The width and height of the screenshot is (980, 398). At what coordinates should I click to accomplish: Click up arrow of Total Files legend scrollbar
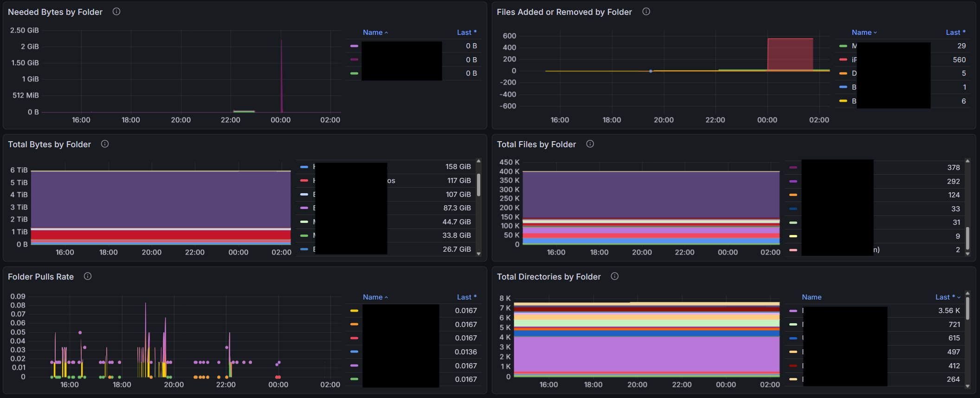(967, 161)
